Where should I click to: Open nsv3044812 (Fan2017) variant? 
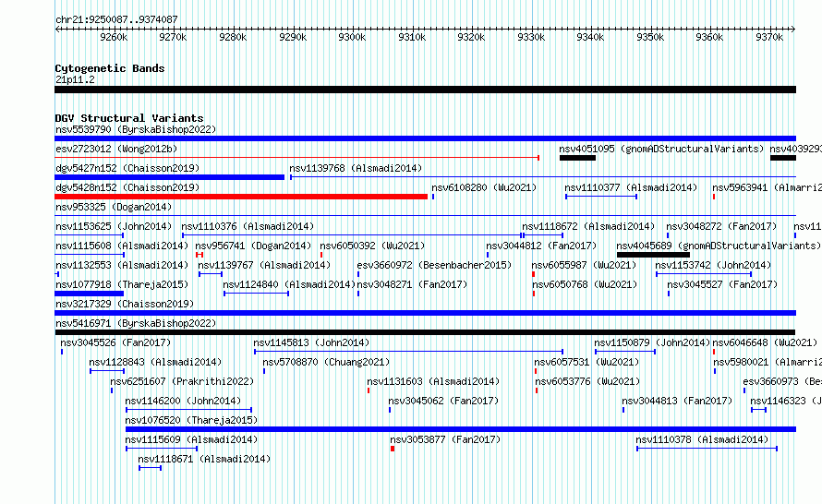pyautogui.click(x=541, y=246)
